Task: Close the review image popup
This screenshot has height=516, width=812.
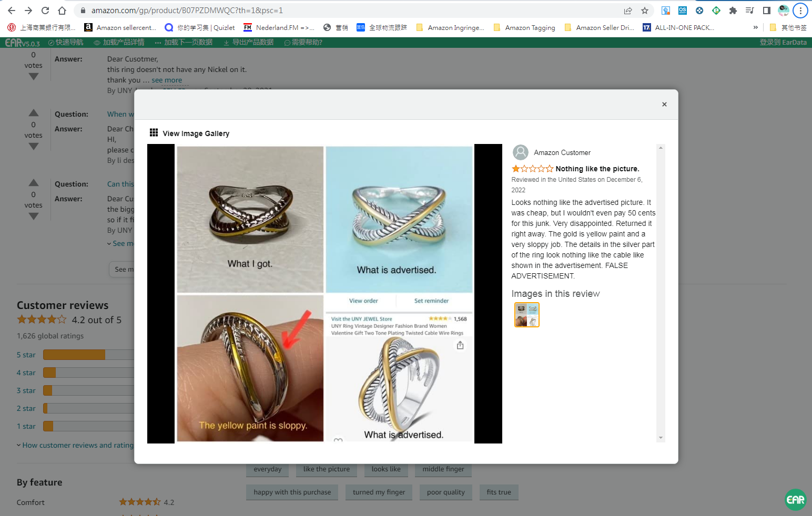Action: pyautogui.click(x=664, y=105)
